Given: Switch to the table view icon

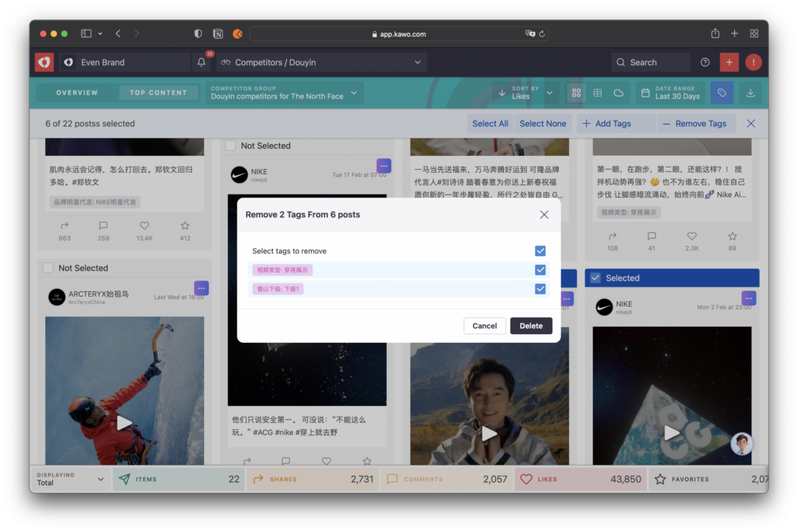Looking at the screenshot, I should coord(598,93).
